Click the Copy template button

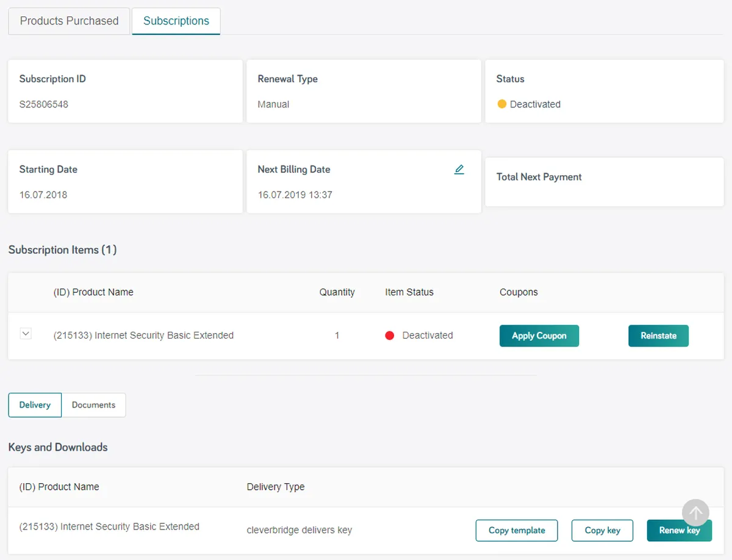pyautogui.click(x=517, y=530)
